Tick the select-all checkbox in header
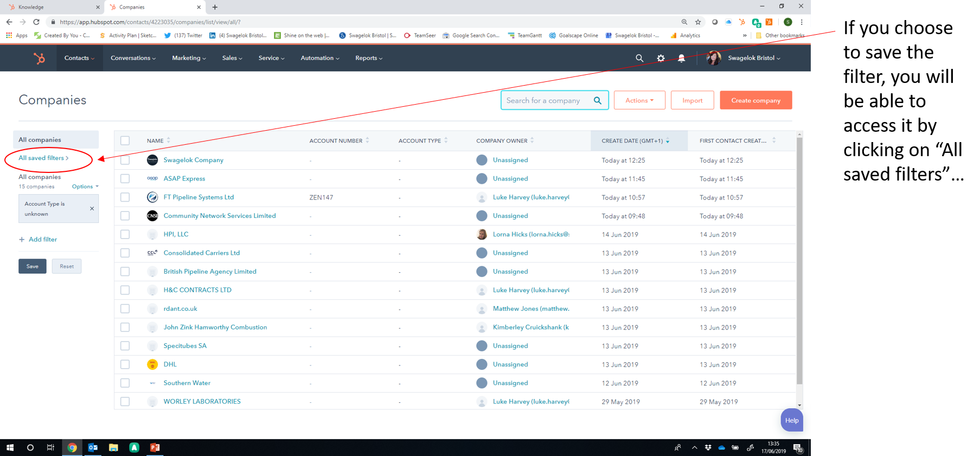 click(x=125, y=140)
